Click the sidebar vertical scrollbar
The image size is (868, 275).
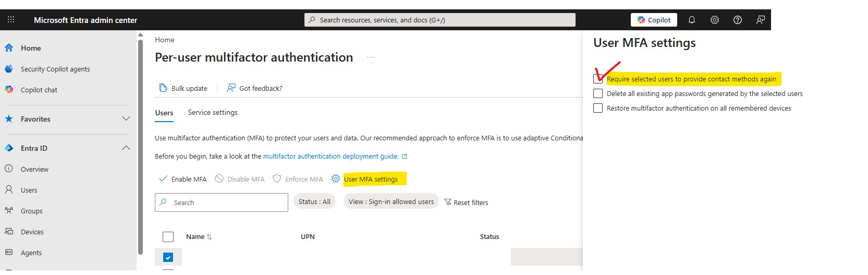click(140, 147)
